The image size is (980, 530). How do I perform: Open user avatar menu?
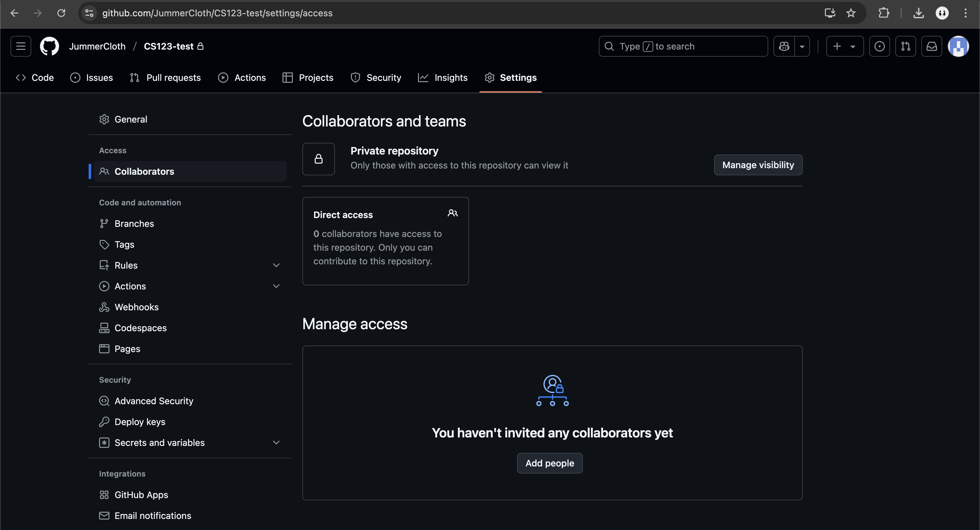point(958,46)
